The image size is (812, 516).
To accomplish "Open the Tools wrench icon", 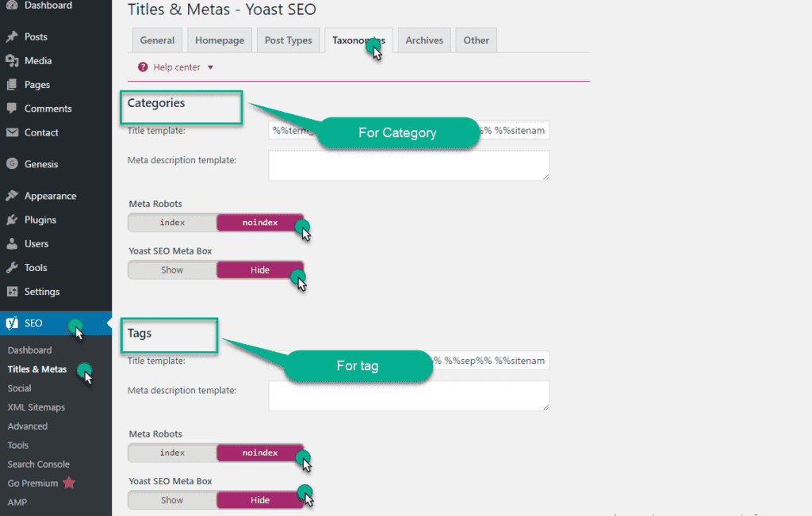I will (12, 268).
